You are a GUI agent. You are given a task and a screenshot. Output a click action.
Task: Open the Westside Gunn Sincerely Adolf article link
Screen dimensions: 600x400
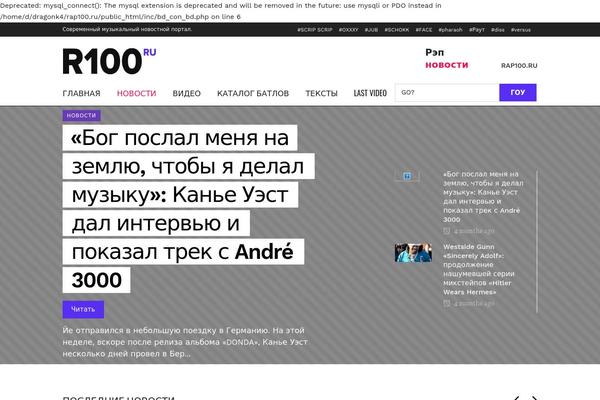(479, 269)
